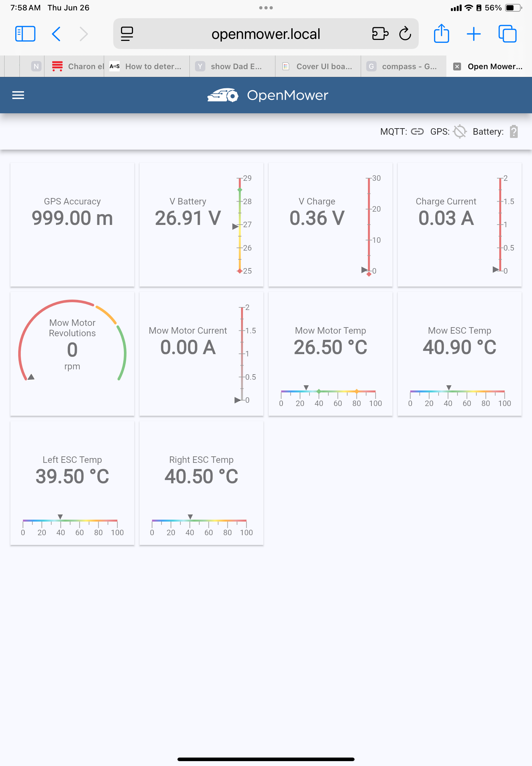Open the OpenMower hamburger menu
Screen dimensions: 532x766
coord(18,95)
